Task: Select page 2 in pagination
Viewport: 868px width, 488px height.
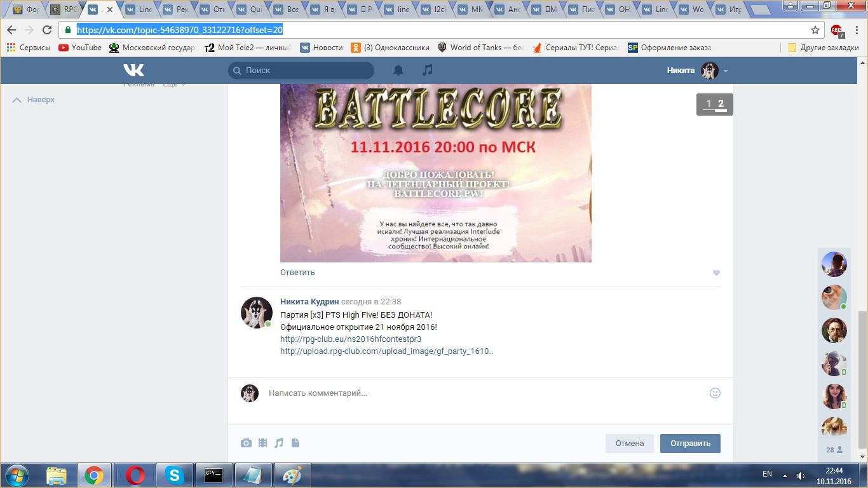Action: [x=721, y=104]
